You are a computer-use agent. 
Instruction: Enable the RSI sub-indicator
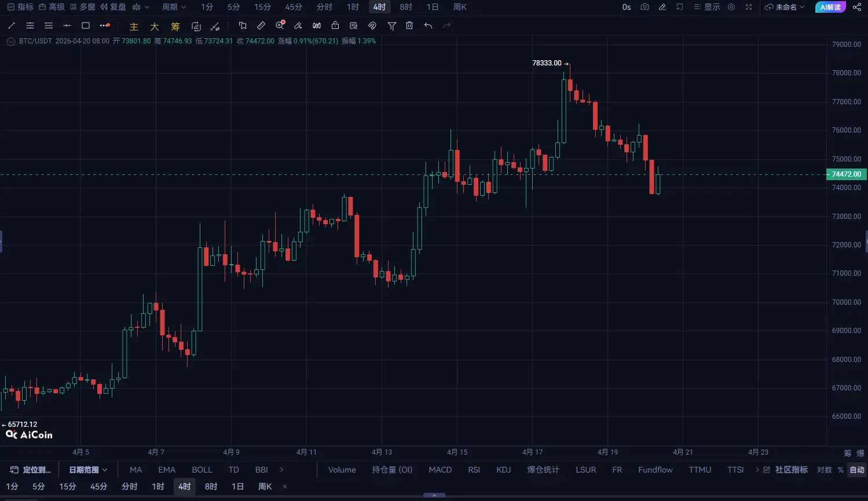(474, 470)
